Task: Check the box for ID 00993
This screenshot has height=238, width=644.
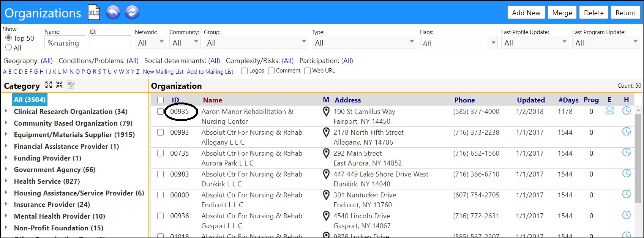Action: [160, 132]
